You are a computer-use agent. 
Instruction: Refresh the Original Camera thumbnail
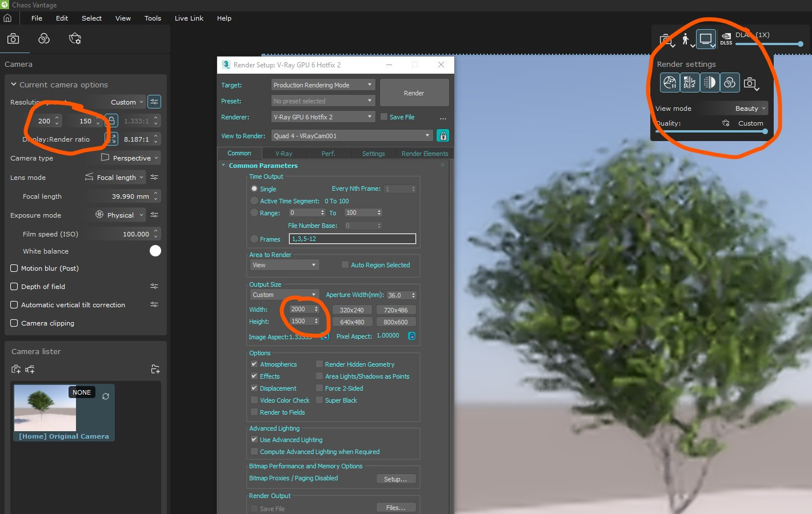106,396
